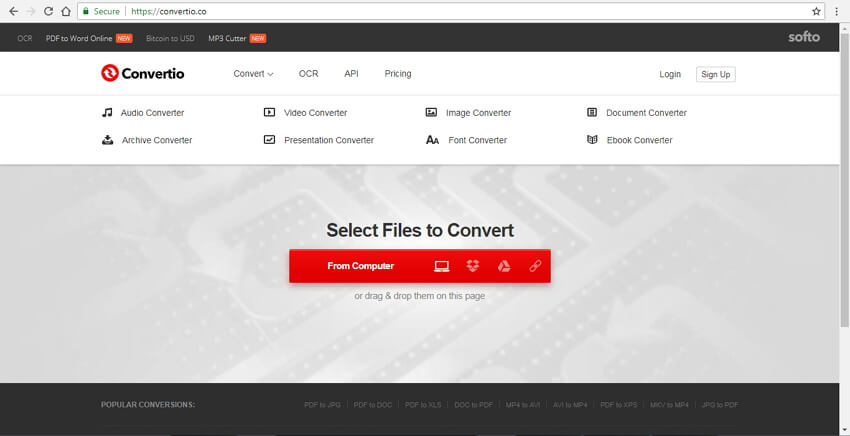Viewport: 850px width, 436px height.
Task: Expand the Convert dropdown menu
Action: point(253,74)
